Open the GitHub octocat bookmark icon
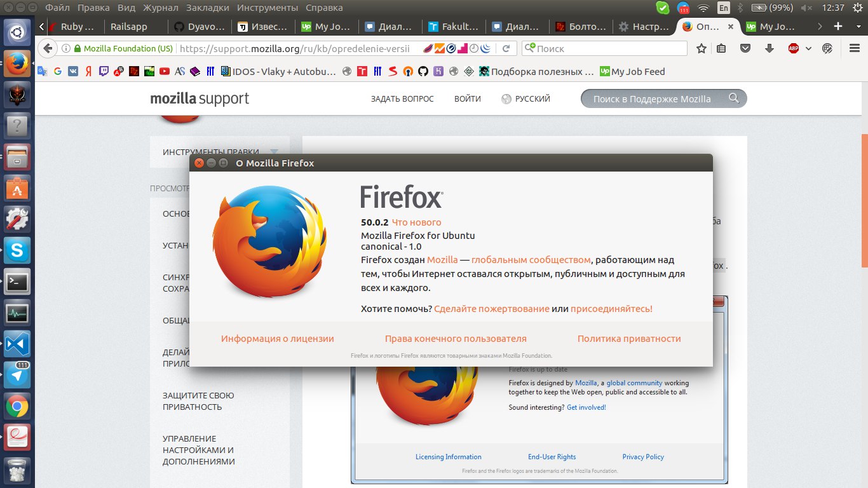This screenshot has height=488, width=868. point(423,72)
